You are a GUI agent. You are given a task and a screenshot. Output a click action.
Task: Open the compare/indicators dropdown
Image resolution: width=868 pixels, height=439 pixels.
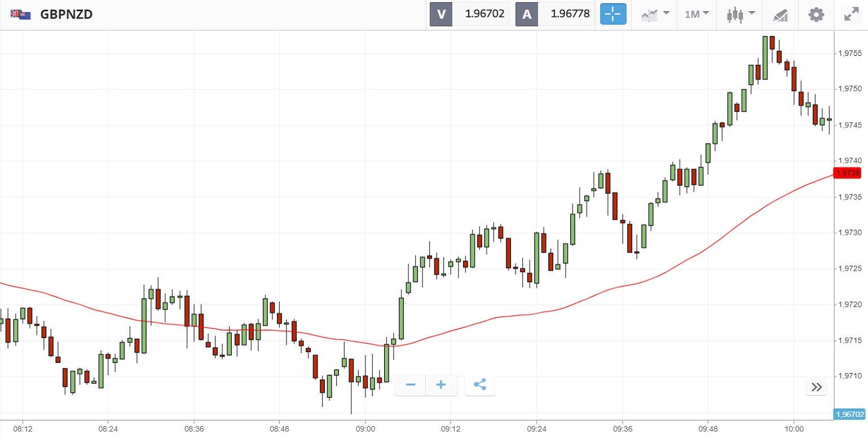point(655,15)
